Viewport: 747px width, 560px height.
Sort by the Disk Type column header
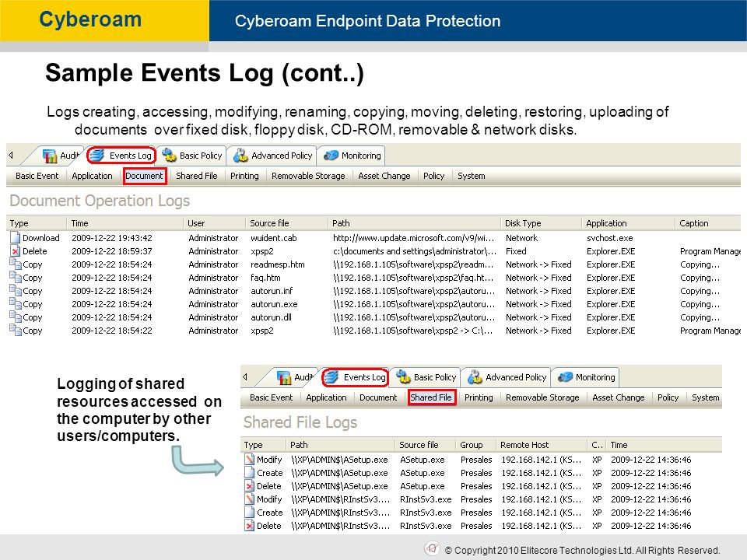[x=542, y=223]
